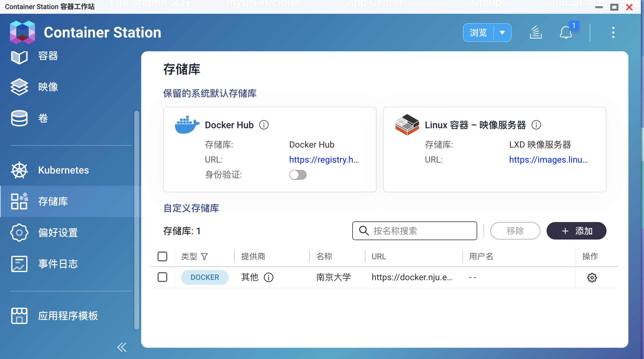Click the 应用程序模板 templates icon
The height and width of the screenshot is (359, 644).
19,316
